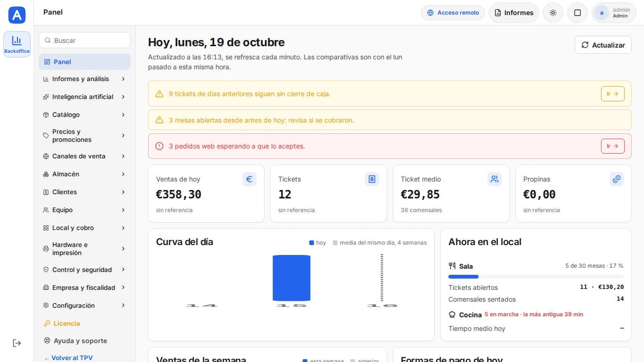
Task: Go to the tickets sin cierre de caja alert
Action: (613, 94)
